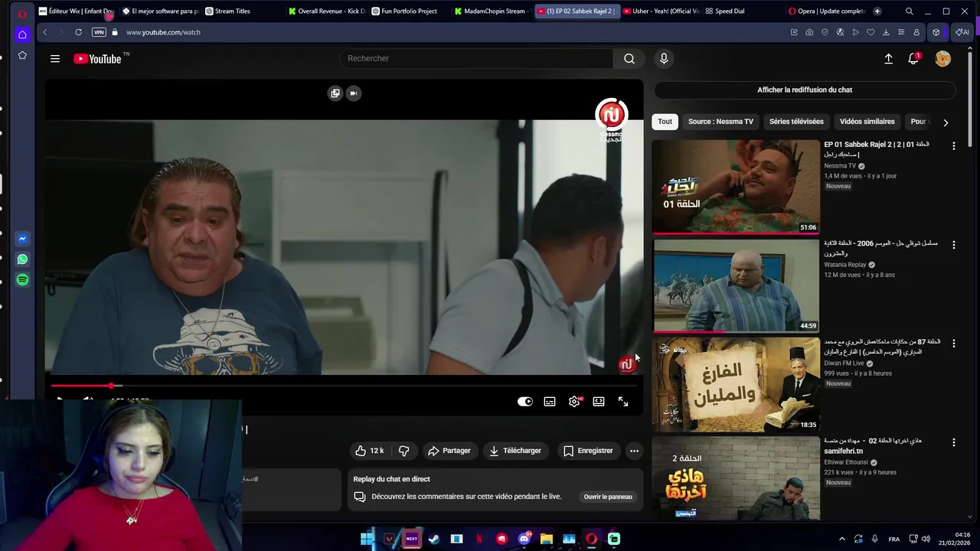Switch to Éditeur Wix browser tab
This screenshot has height=551, width=980.
click(x=76, y=11)
